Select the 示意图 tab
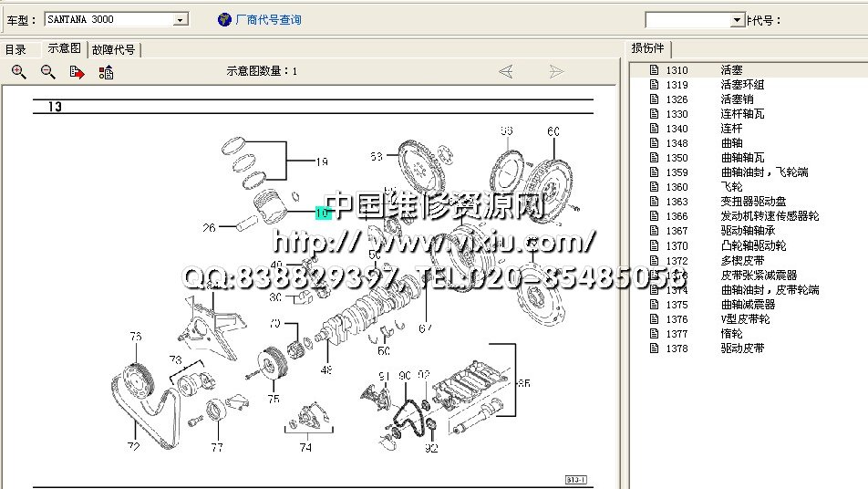 [x=64, y=49]
